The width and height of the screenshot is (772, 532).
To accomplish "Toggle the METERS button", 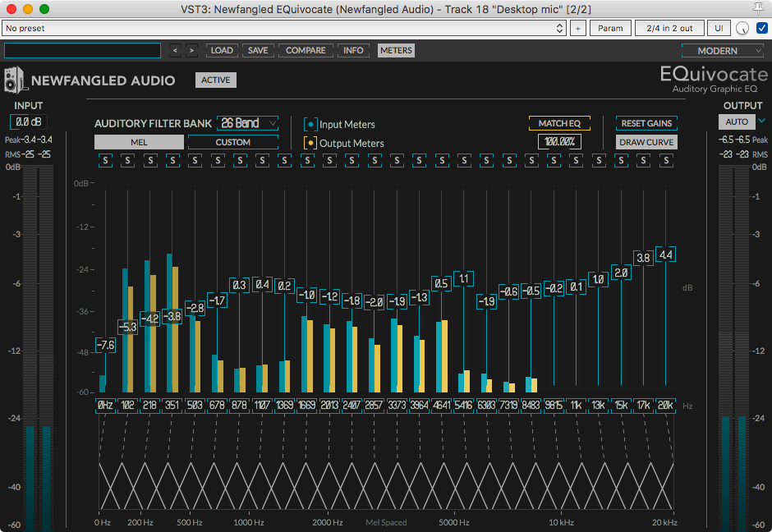I will click(396, 50).
